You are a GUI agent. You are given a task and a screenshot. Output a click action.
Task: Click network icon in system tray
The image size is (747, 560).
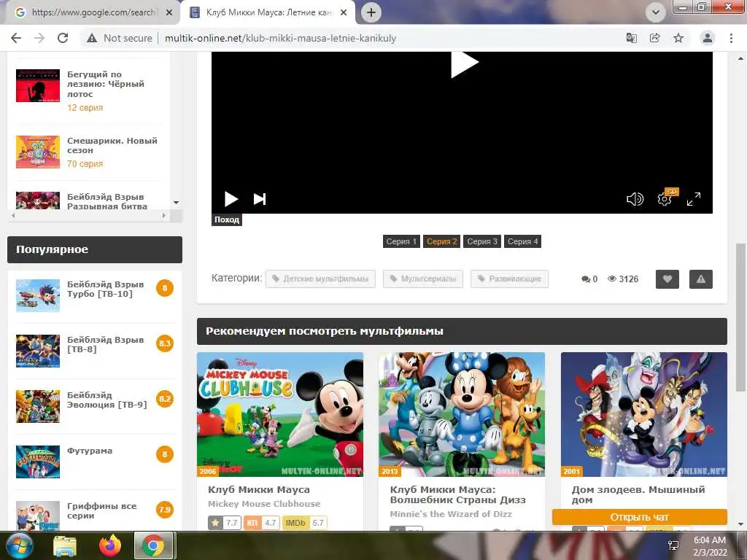673,545
